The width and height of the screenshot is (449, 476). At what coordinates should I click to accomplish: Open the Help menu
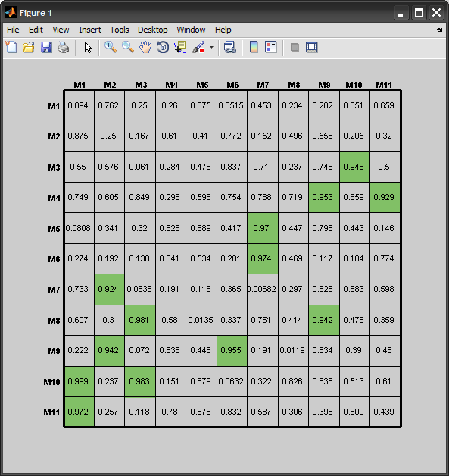click(x=223, y=30)
